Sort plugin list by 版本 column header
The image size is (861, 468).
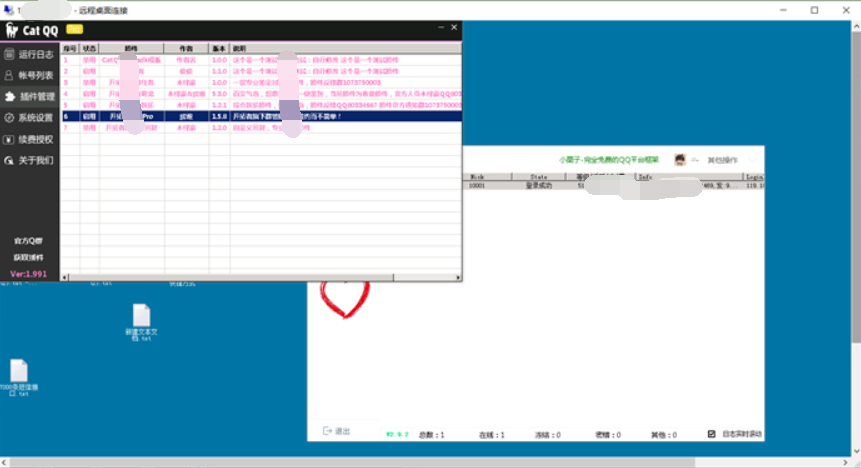pos(218,47)
